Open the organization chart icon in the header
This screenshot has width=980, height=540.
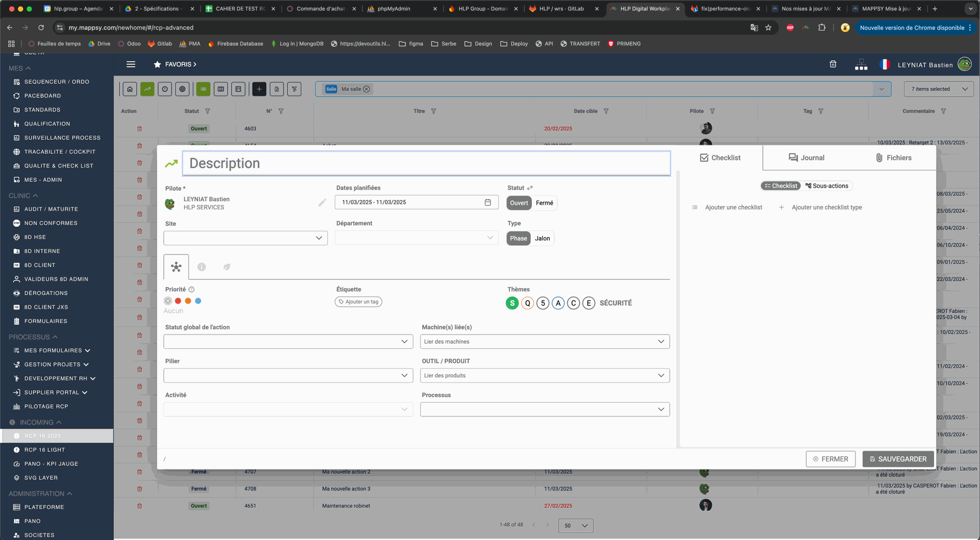(861, 65)
